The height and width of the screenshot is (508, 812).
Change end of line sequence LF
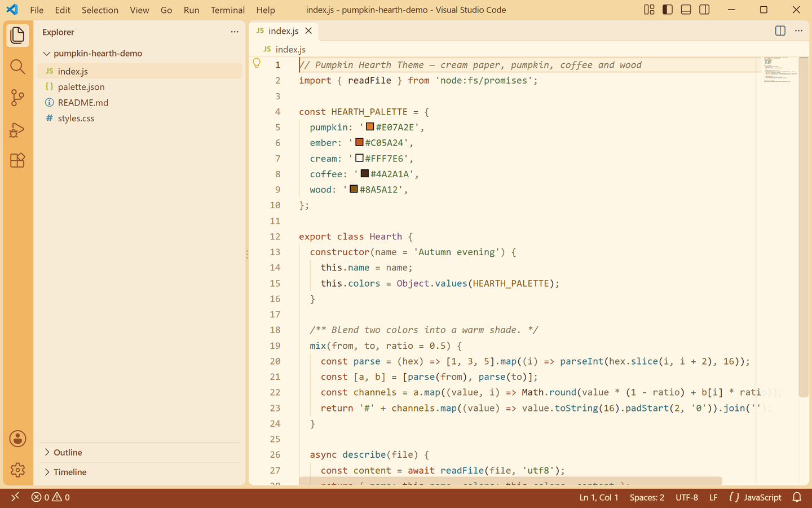tap(713, 497)
